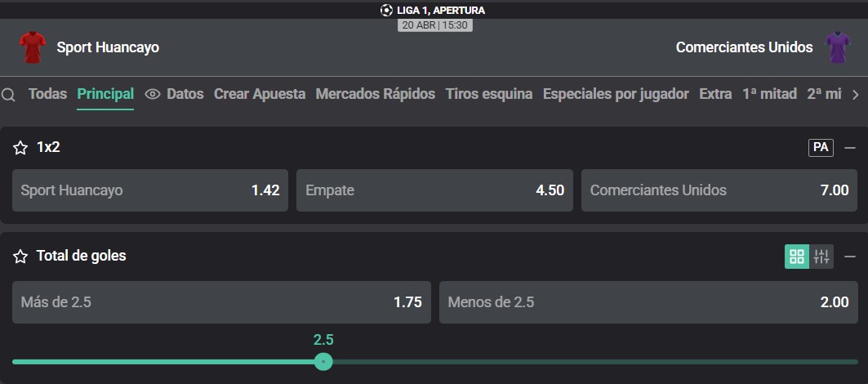
Task: Open the search magnifier icon
Action: [8, 95]
